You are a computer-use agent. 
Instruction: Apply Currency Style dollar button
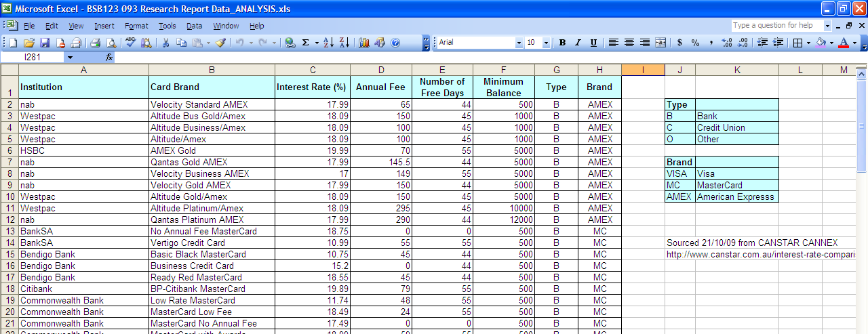679,43
